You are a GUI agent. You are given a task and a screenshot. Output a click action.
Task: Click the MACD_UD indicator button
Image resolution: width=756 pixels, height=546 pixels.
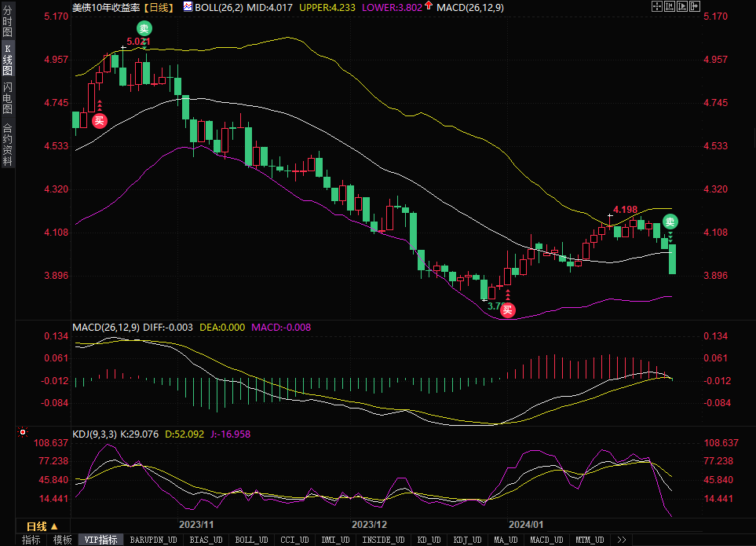coord(546,540)
